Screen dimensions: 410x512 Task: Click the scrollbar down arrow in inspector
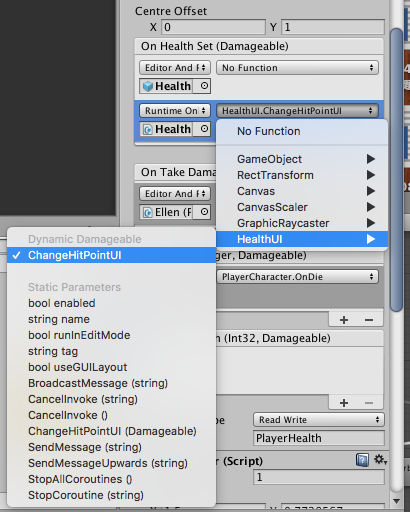tap(396, 501)
